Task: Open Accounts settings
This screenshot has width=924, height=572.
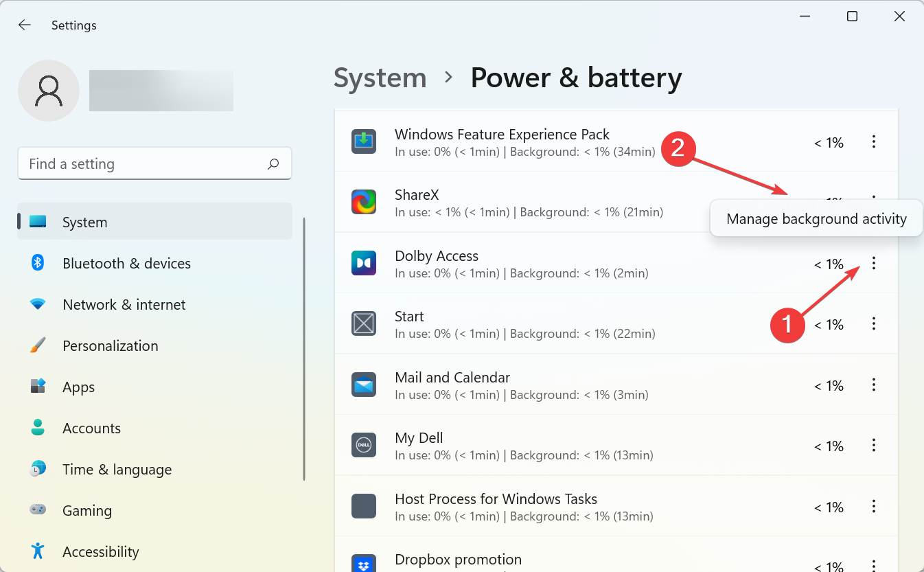Action: [154, 428]
